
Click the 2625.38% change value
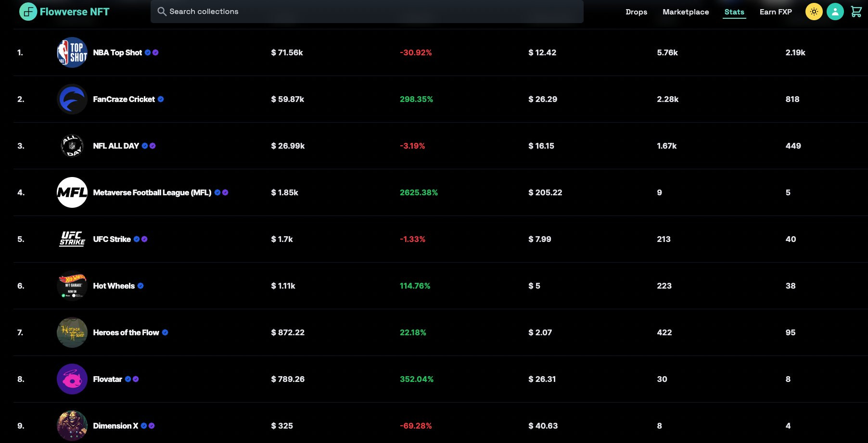pos(419,192)
